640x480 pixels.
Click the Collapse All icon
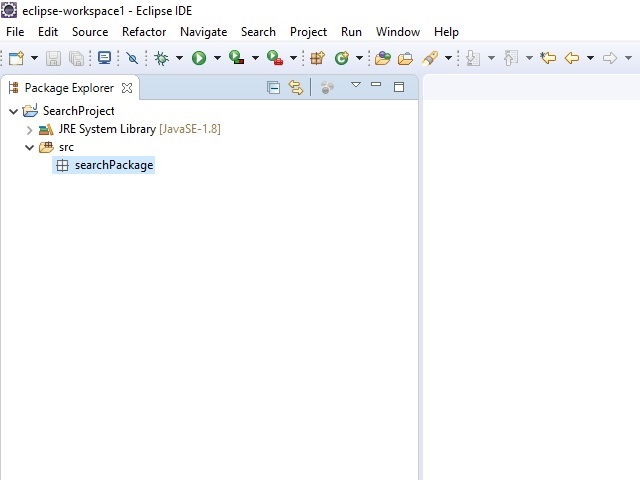tap(273, 87)
